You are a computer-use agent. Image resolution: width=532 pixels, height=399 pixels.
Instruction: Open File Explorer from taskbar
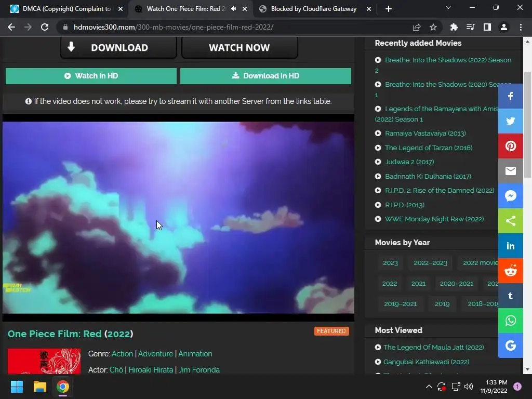[x=39, y=387]
